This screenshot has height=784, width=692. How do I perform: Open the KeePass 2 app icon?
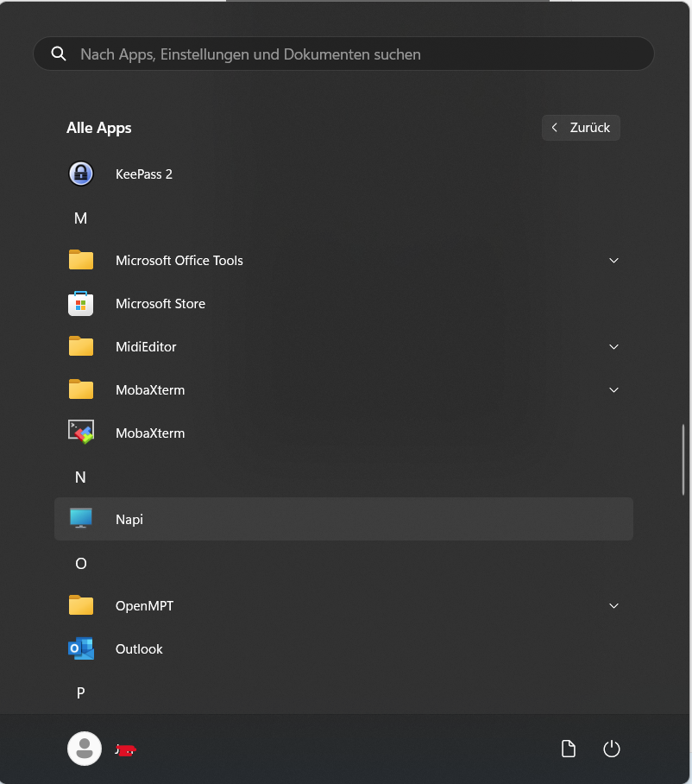point(81,174)
